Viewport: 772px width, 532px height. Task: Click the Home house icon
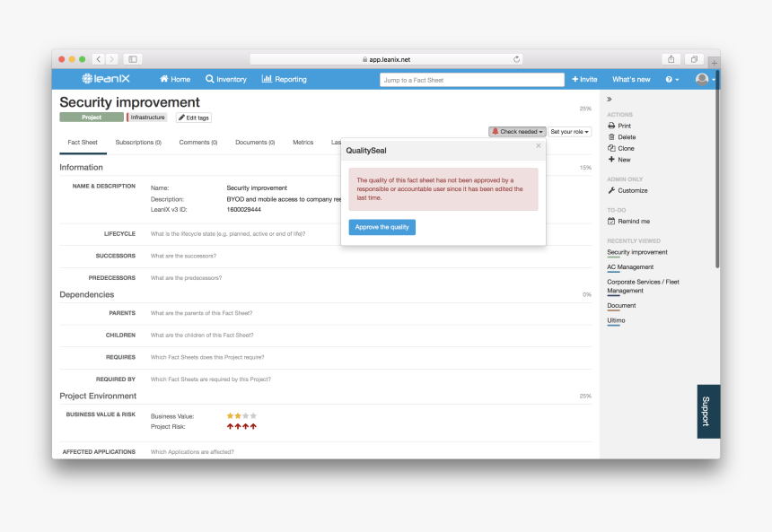coord(164,79)
